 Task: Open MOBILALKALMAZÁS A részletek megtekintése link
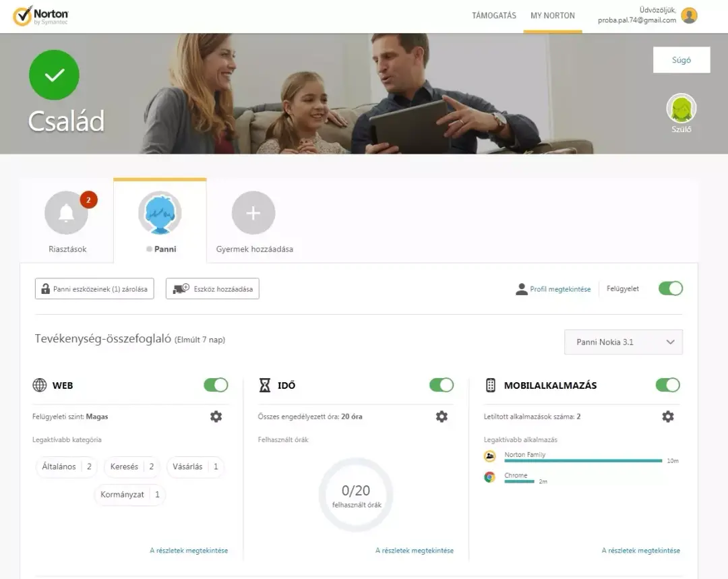641,550
